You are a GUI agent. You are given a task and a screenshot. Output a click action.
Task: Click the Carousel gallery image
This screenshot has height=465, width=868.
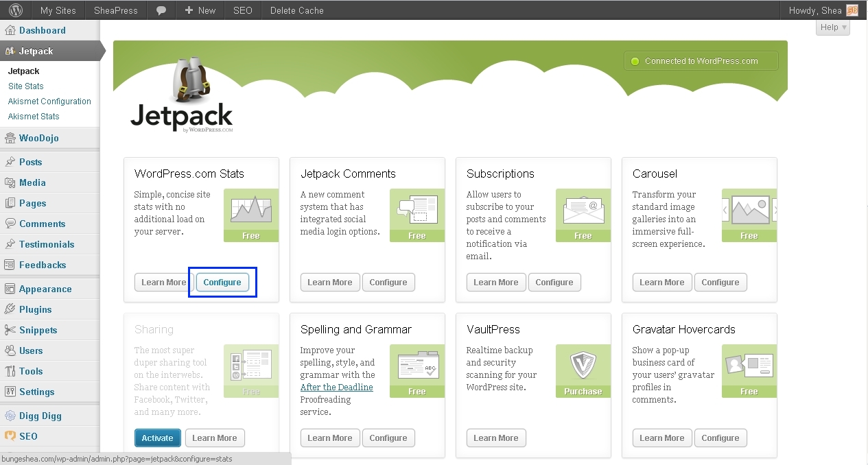coord(749,215)
